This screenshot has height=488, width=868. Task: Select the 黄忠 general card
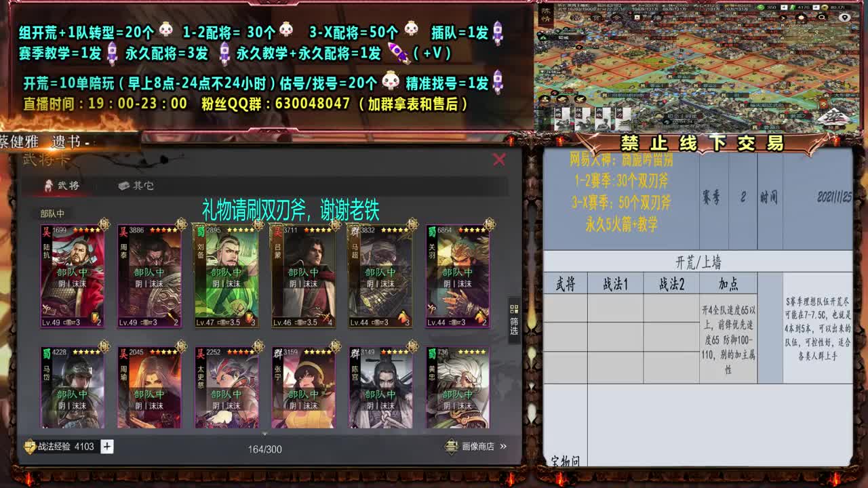[458, 387]
